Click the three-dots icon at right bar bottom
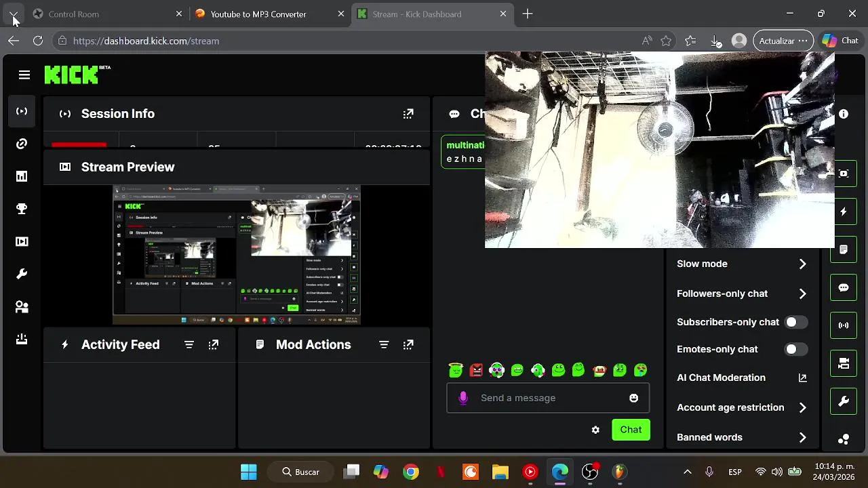The height and width of the screenshot is (488, 868). 844,439
